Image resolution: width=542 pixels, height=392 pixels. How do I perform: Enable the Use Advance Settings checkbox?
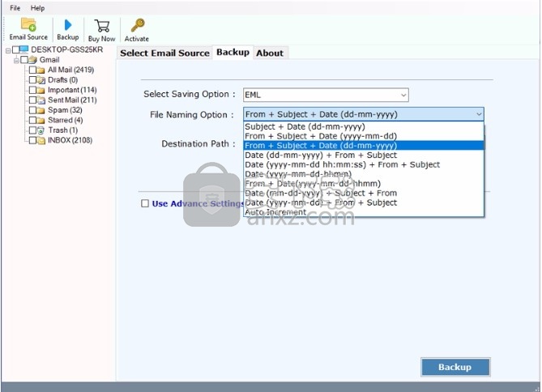tap(145, 203)
